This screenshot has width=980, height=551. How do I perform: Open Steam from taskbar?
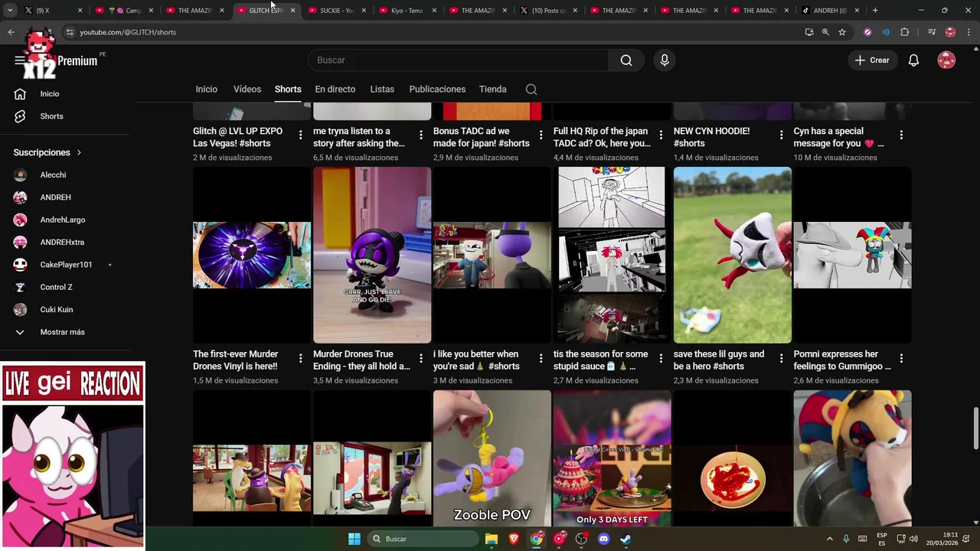(x=626, y=539)
